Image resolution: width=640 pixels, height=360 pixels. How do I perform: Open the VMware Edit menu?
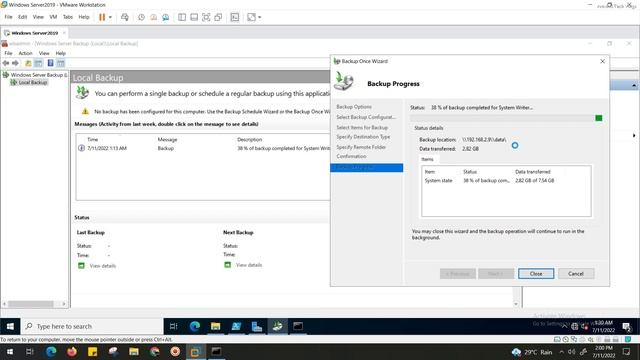point(22,17)
